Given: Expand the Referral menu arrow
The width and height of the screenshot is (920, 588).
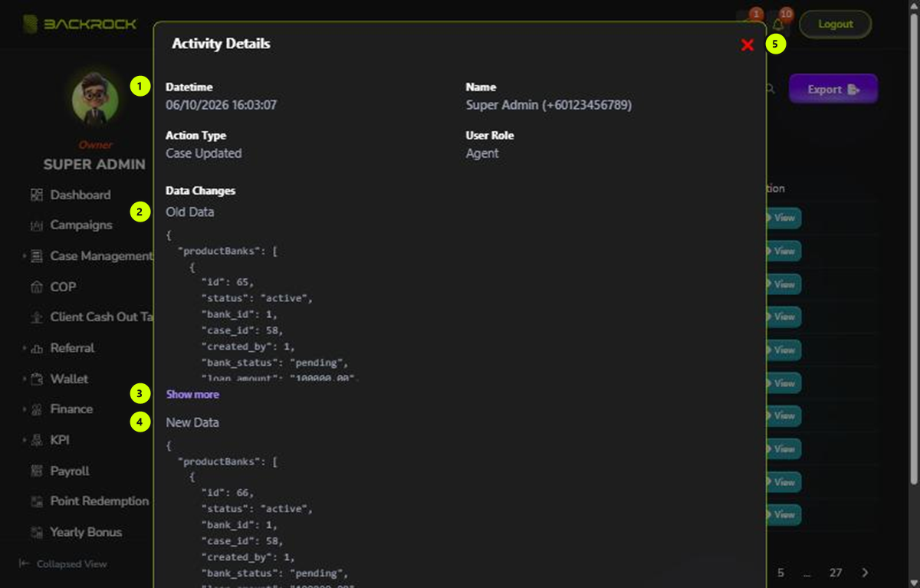Looking at the screenshot, I should [x=25, y=348].
